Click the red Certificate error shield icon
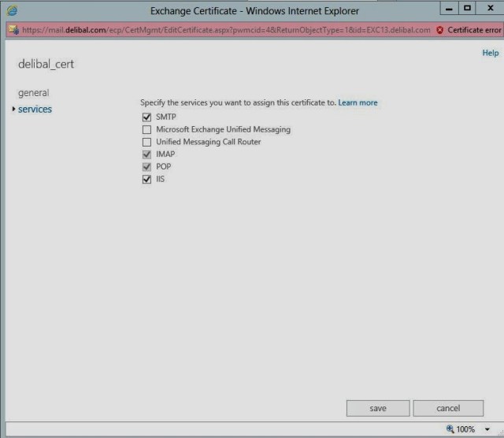The image size is (504, 438). click(439, 30)
